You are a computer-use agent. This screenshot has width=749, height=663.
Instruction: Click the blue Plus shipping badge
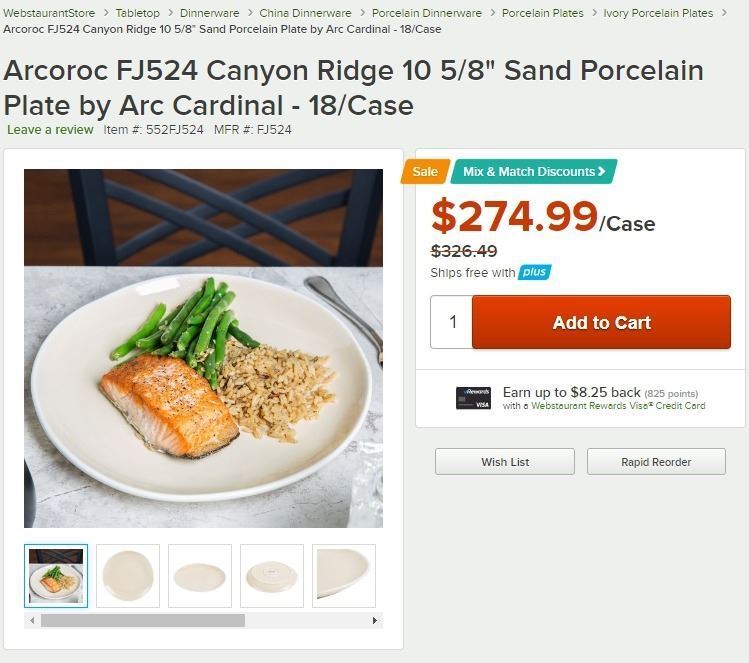535,272
